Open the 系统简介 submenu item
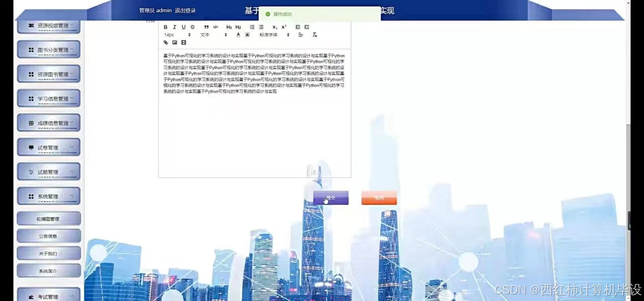 [x=49, y=270]
